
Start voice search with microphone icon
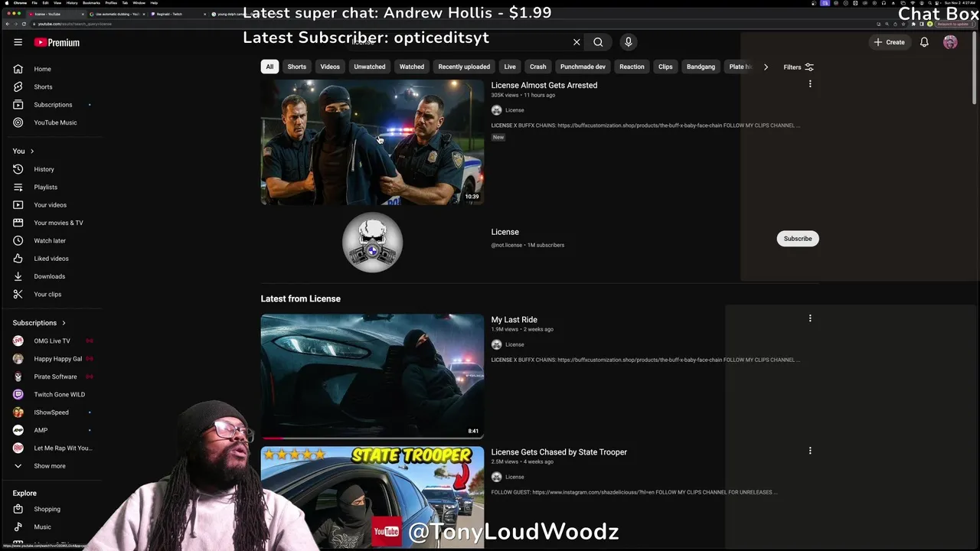tap(628, 42)
